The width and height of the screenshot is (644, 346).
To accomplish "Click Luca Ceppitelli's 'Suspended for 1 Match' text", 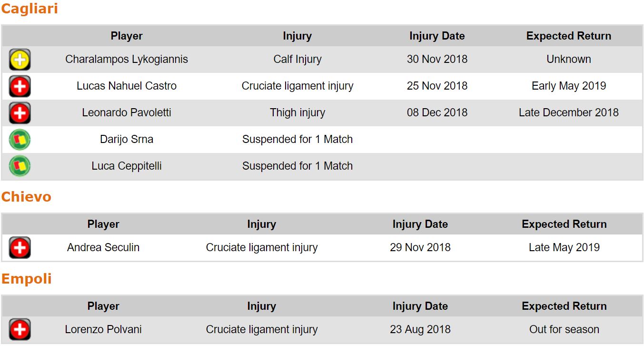I will coord(297,166).
